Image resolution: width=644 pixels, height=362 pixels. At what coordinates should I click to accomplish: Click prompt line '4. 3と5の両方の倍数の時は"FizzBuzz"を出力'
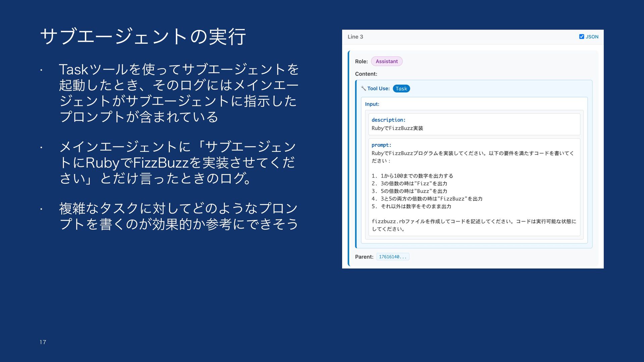point(427,199)
